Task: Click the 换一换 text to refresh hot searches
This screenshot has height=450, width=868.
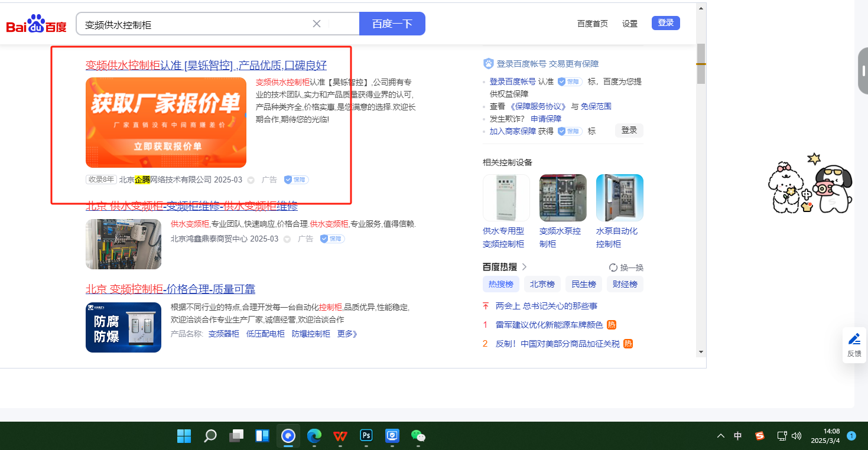Action: coord(632,268)
